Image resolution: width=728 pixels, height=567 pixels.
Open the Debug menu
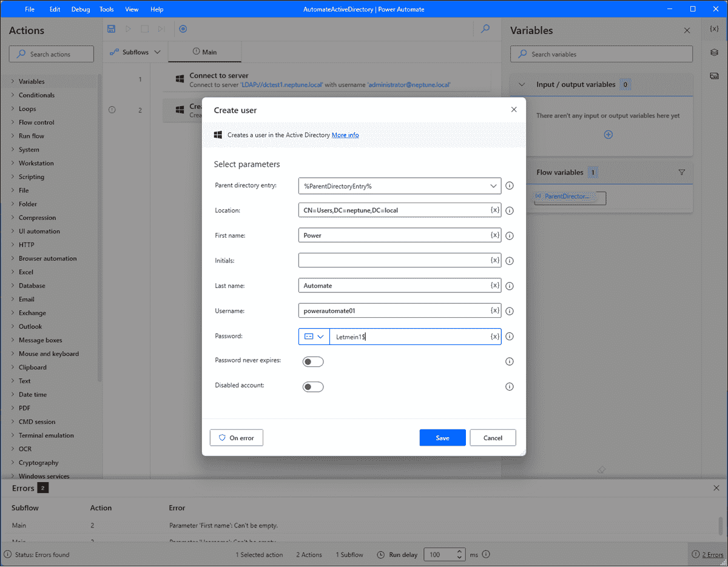tap(81, 9)
